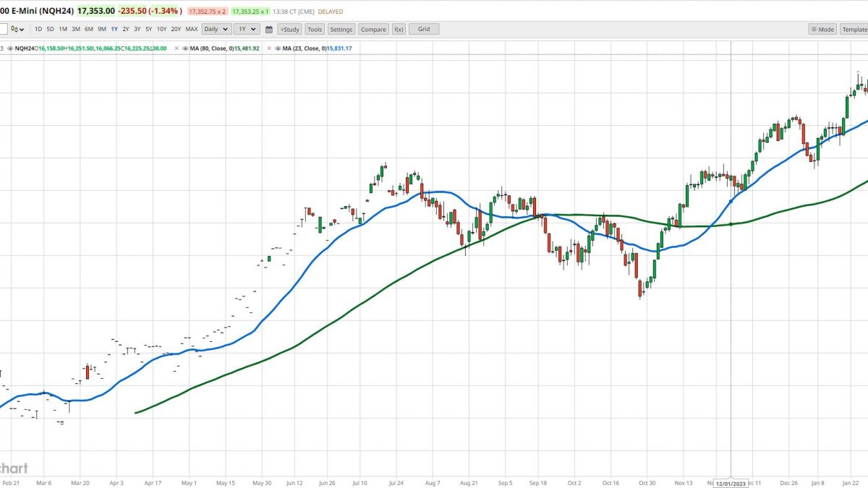Select the 6M time range
The height and width of the screenshot is (488, 868).
click(x=88, y=29)
